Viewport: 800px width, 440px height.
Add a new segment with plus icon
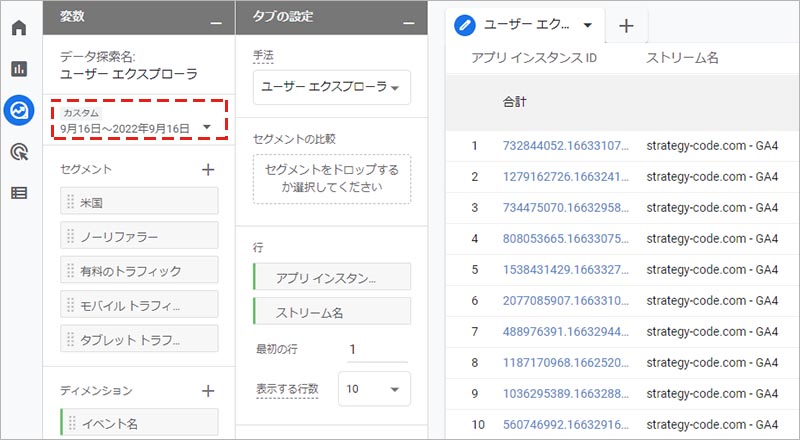[x=208, y=170]
